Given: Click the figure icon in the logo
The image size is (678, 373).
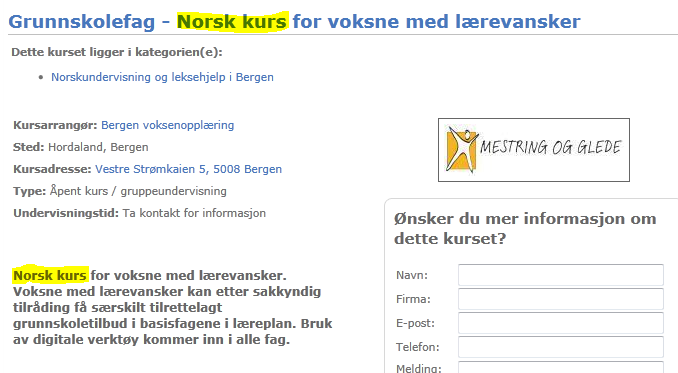Looking at the screenshot, I should 462,150.
